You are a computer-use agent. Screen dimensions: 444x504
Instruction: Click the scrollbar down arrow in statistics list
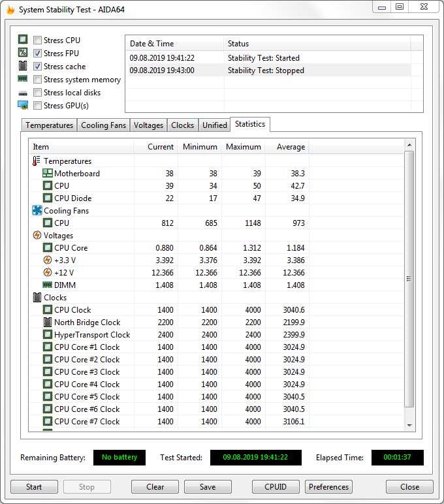(x=409, y=425)
